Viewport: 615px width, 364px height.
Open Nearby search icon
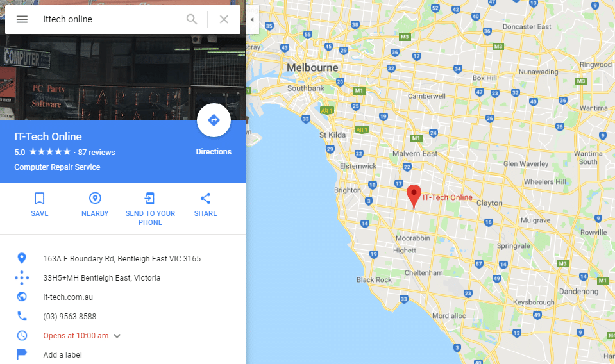tap(95, 198)
